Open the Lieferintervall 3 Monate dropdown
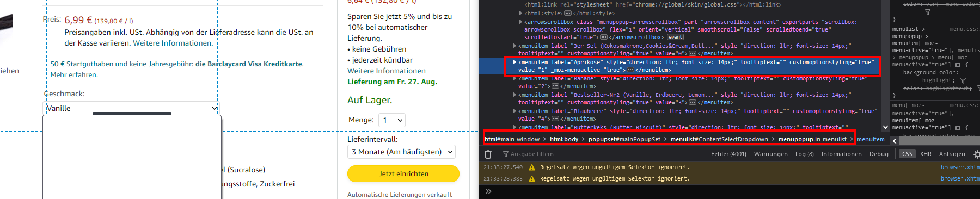 (x=402, y=152)
